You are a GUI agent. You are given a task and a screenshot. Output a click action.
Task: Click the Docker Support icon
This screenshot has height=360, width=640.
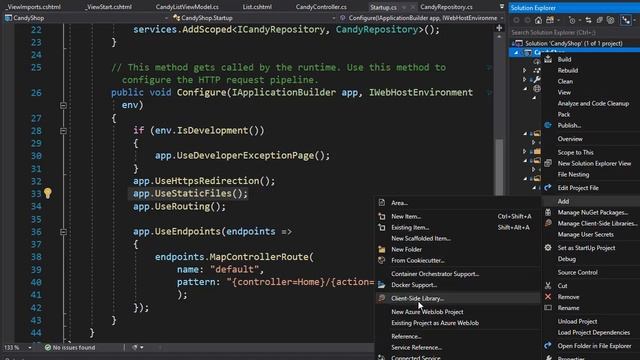pyautogui.click(x=382, y=285)
